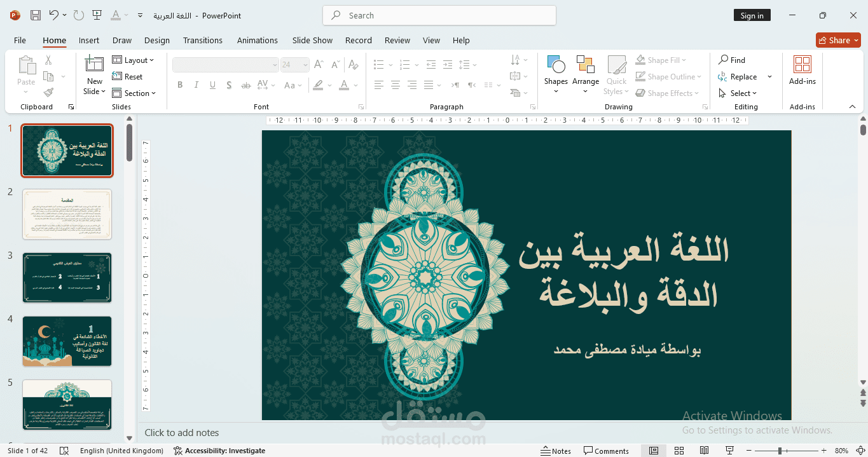Screen dimensions: 868x457
Task: Toggle Underline formatting
Action: point(212,85)
